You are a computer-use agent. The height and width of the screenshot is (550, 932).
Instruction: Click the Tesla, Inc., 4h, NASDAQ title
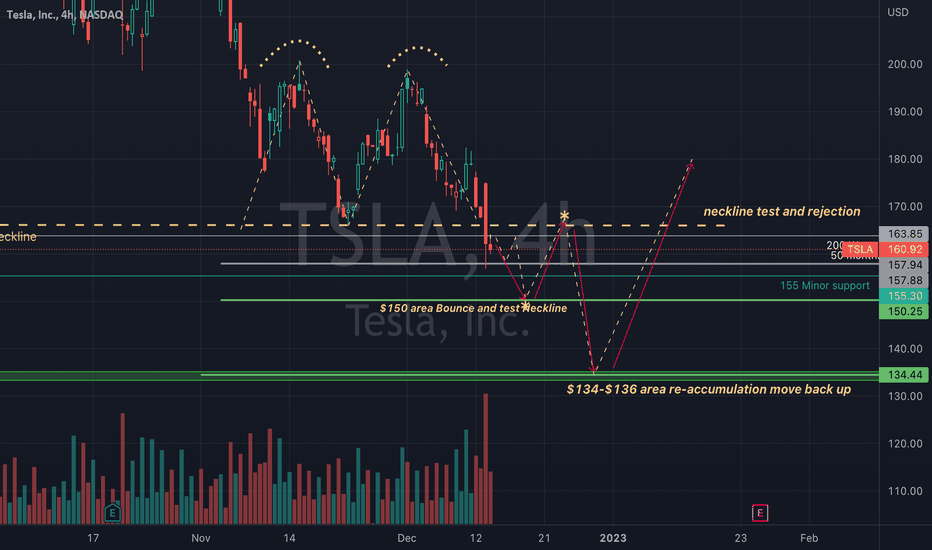pos(64,14)
